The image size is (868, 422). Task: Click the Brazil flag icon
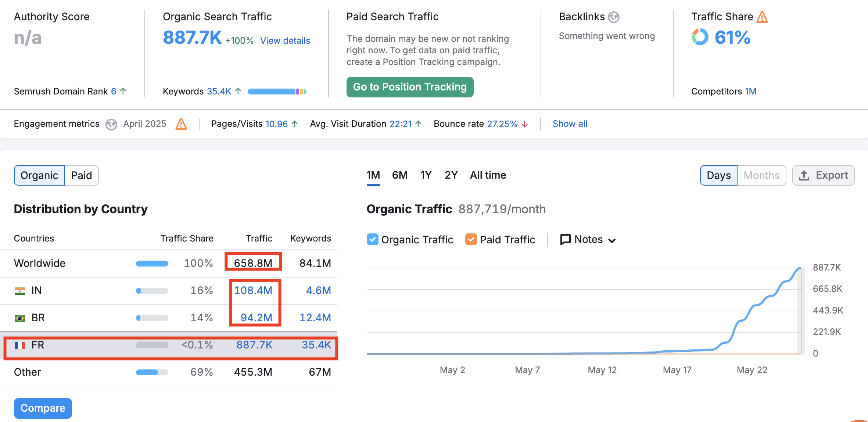coord(20,318)
